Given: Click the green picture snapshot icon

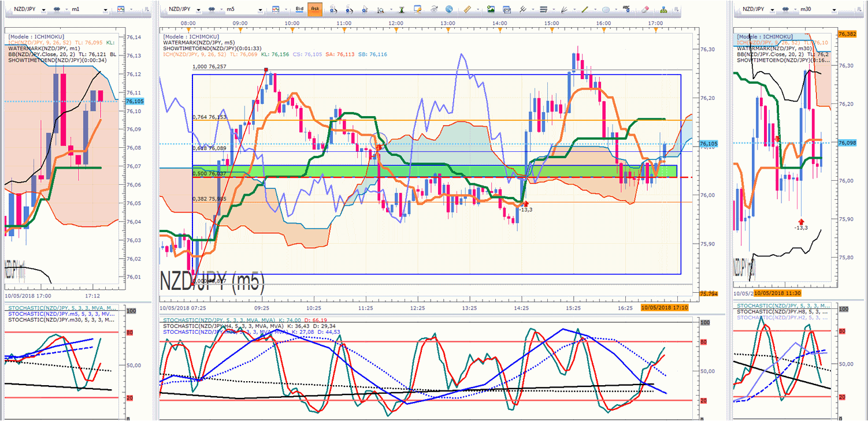Looking at the screenshot, I should (491, 9).
